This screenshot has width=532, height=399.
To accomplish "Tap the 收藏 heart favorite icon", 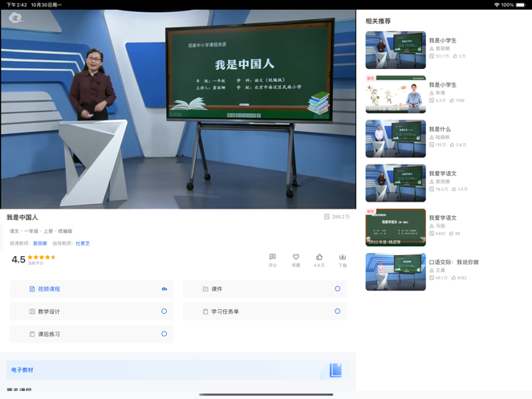I will coord(295,257).
